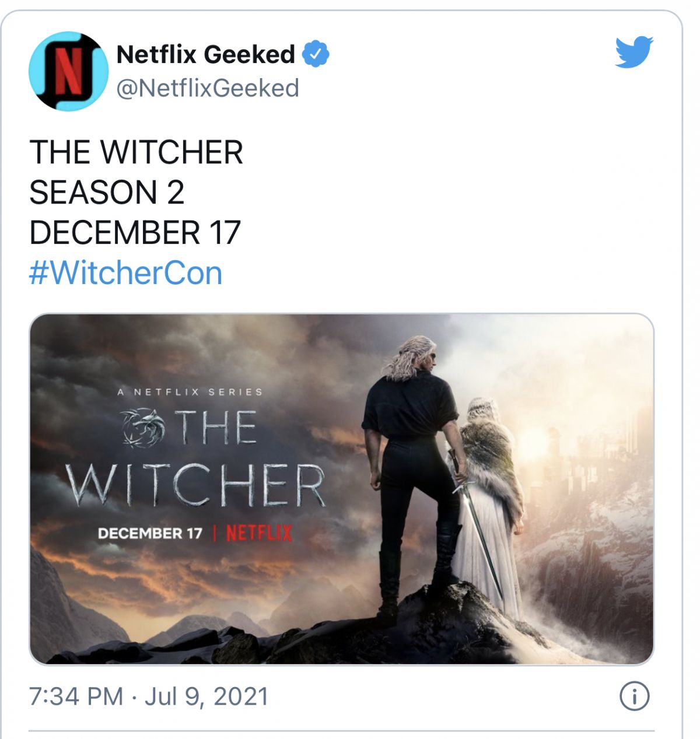Click the THE WITCHER title in poster
Screen dimensions: 700x739
(x=195, y=458)
